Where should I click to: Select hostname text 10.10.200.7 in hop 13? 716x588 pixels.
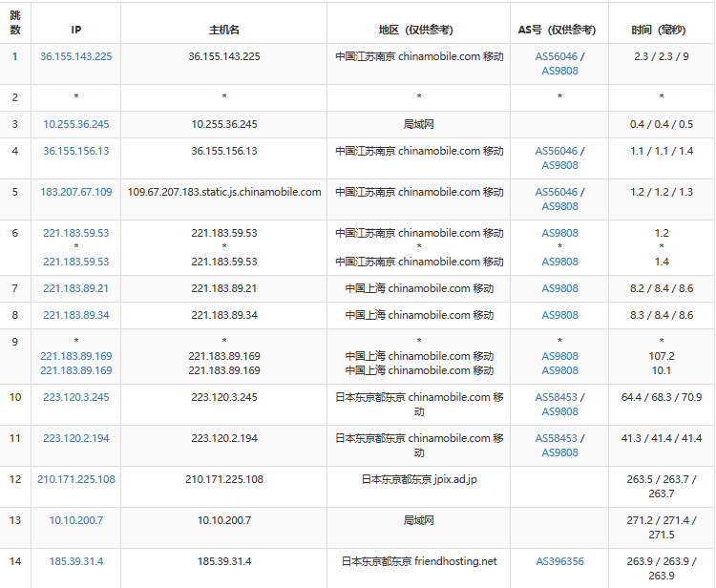224,520
